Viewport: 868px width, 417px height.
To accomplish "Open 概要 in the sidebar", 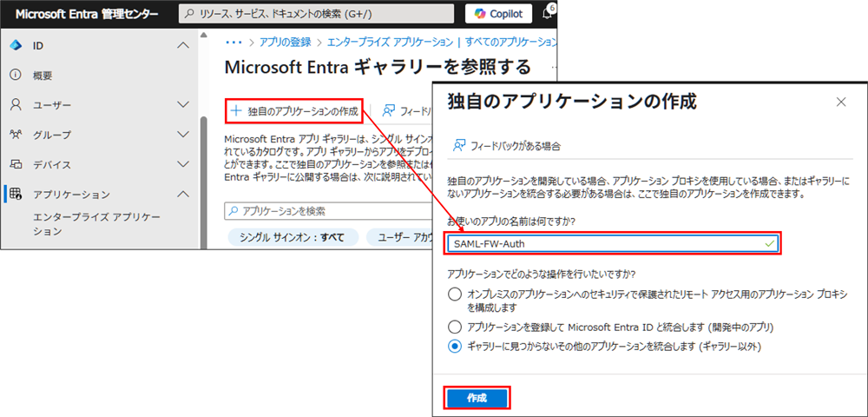I will [43, 76].
